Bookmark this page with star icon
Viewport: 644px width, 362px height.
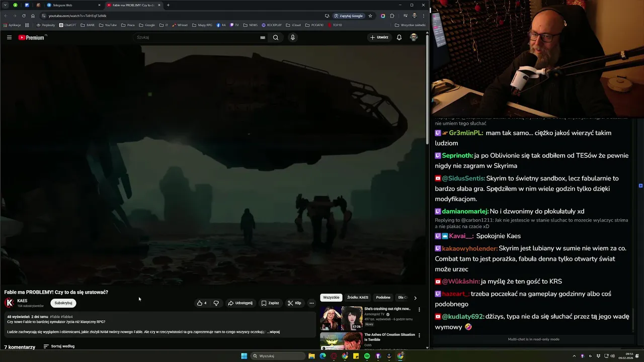point(370,16)
